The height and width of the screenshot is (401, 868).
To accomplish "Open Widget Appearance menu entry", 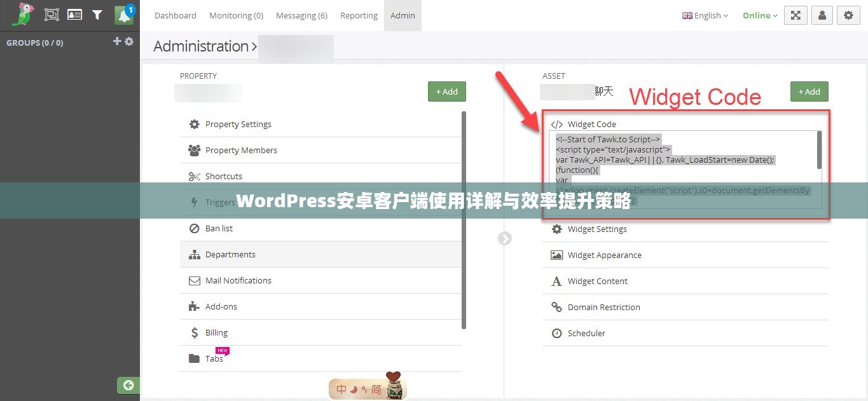I will tap(685, 255).
